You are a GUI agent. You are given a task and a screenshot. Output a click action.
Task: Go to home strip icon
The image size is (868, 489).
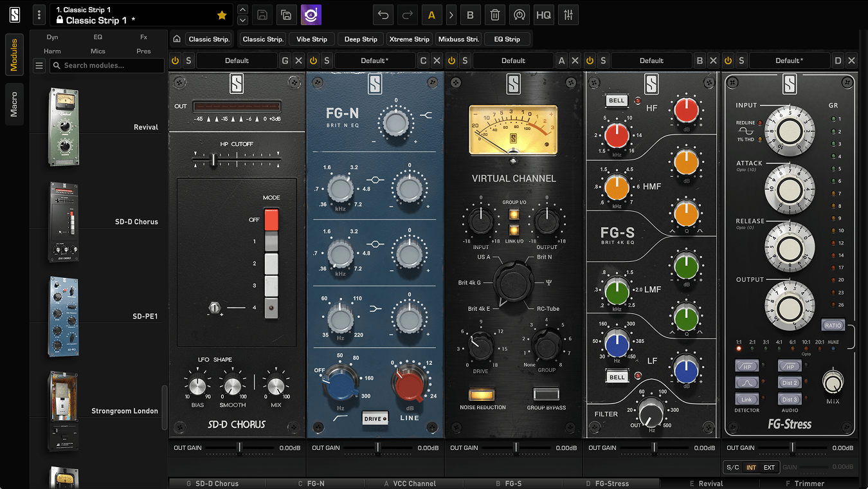coord(177,39)
